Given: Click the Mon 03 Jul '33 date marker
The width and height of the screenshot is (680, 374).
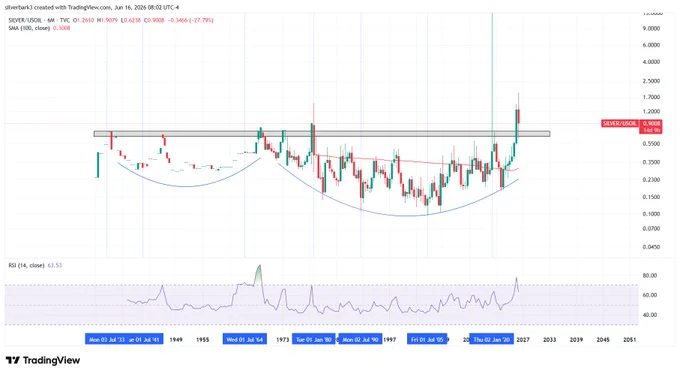Looking at the screenshot, I should (106, 339).
